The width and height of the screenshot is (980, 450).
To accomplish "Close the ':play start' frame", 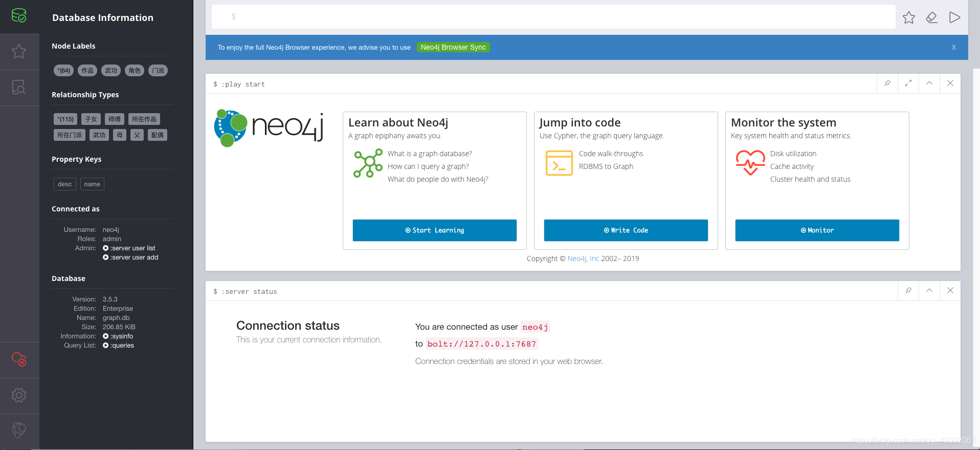I will click(950, 83).
